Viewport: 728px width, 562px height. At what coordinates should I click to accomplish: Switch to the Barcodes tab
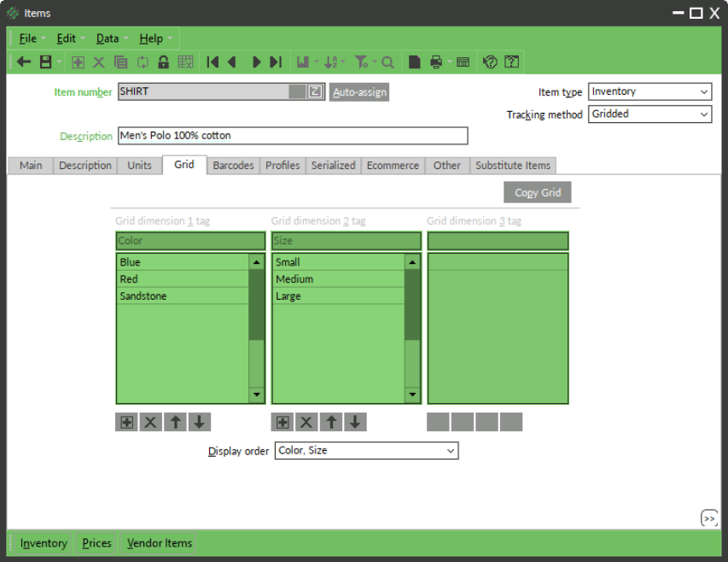[x=233, y=165]
